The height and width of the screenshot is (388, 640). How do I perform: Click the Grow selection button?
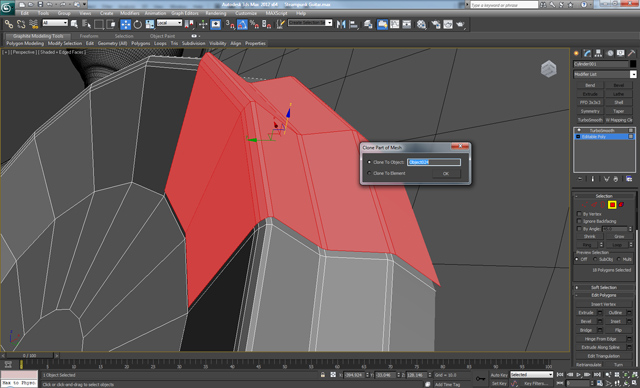619,236
